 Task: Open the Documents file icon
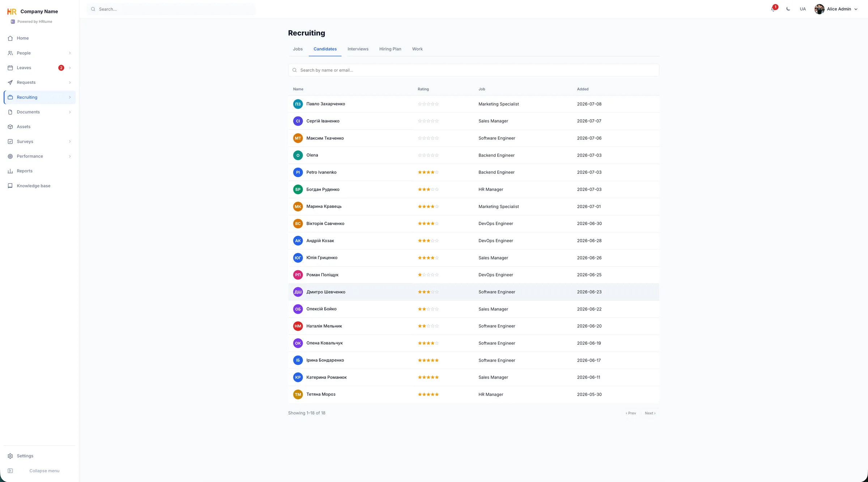(10, 112)
